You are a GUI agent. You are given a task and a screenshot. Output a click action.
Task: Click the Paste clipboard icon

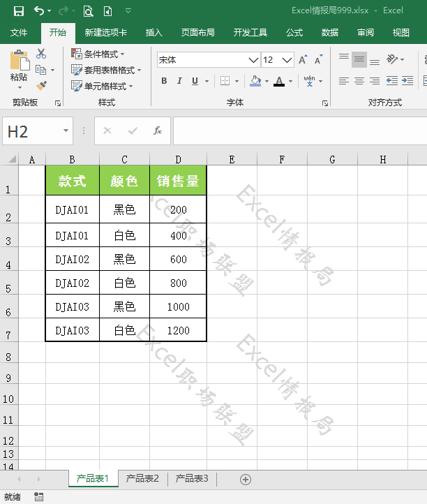(20, 61)
